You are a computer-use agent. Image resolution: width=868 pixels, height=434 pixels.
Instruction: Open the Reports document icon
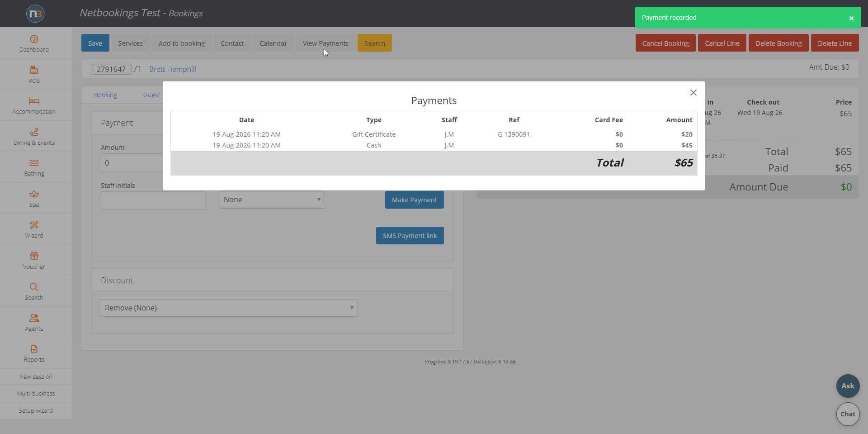[34, 349]
